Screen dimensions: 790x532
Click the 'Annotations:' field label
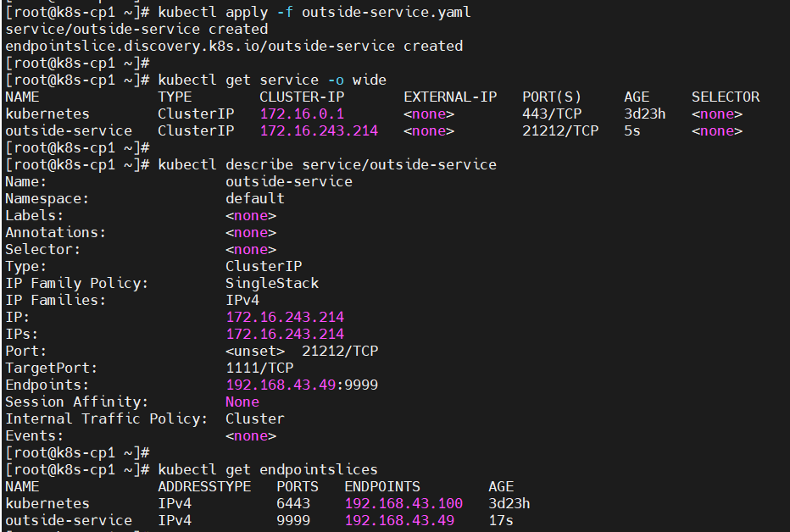click(x=55, y=232)
